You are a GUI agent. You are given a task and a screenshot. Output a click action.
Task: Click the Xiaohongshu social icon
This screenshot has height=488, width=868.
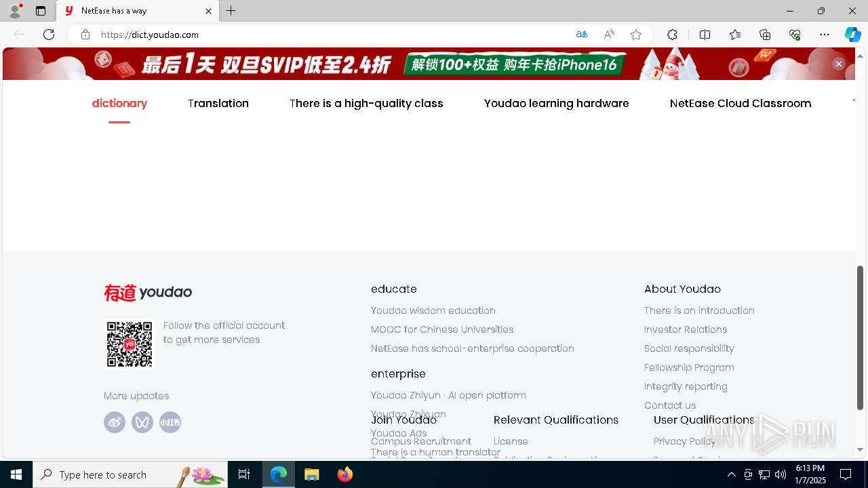click(x=170, y=422)
